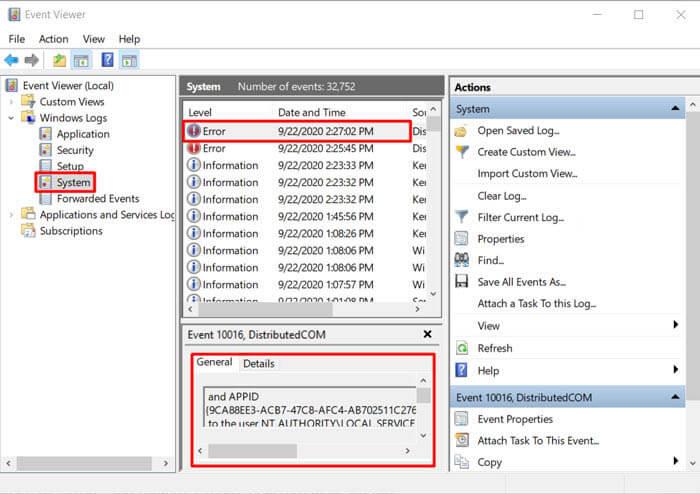
Task: Switch to the Details tab
Action: pyautogui.click(x=258, y=363)
